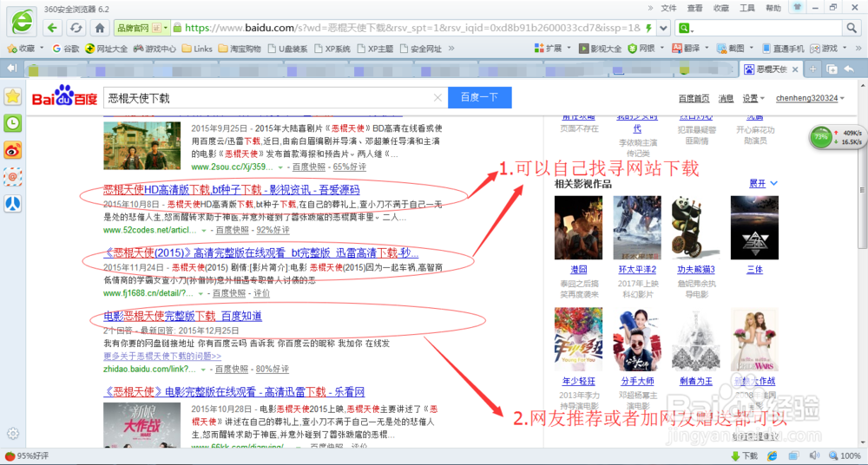Open the 恶棍天使HD高清版下载 result link
The image size is (868, 465).
[x=232, y=191]
